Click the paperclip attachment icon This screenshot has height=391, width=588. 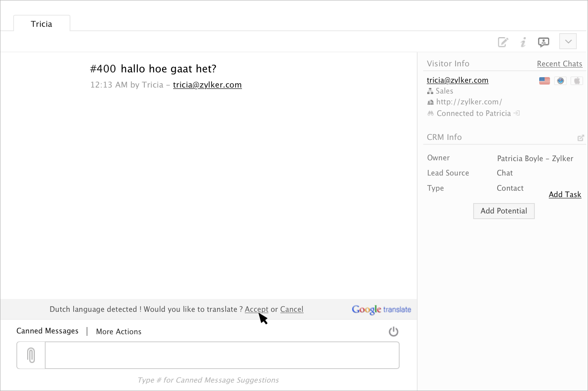pyautogui.click(x=31, y=355)
